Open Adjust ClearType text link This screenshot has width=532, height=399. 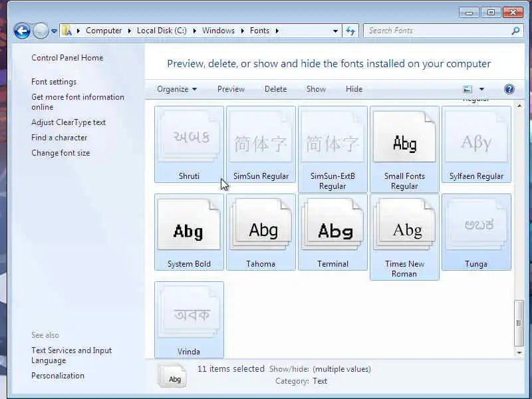point(68,122)
